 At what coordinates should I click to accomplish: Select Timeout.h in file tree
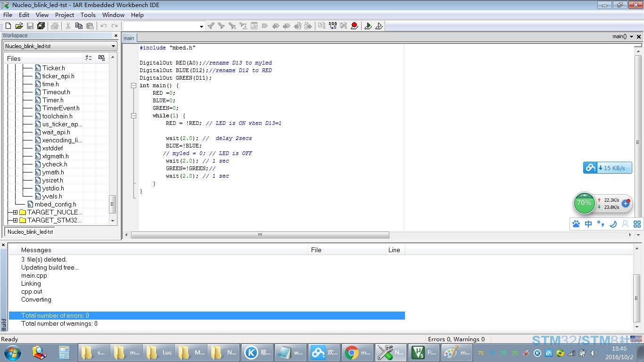(x=56, y=92)
